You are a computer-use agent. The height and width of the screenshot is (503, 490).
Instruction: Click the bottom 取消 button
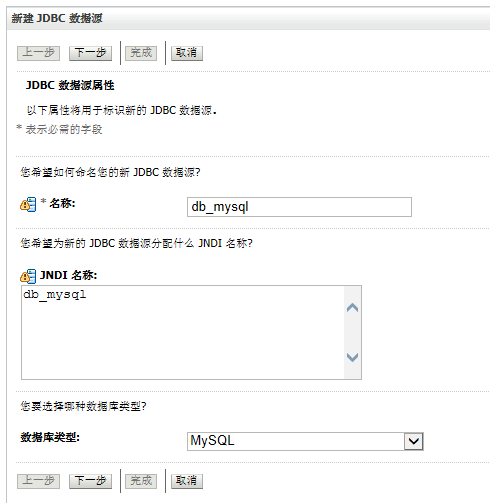(187, 481)
